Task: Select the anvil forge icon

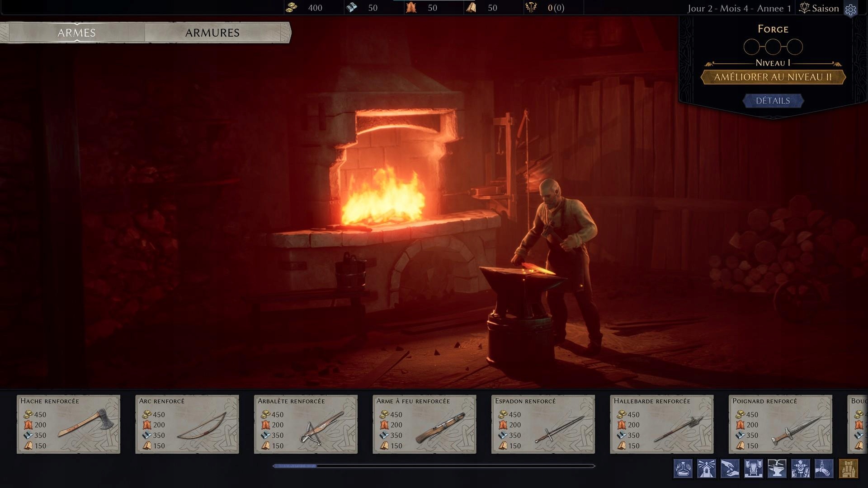Action: click(777, 469)
